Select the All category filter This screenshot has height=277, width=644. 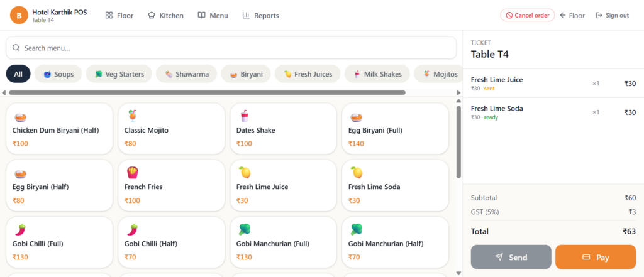[x=18, y=74]
